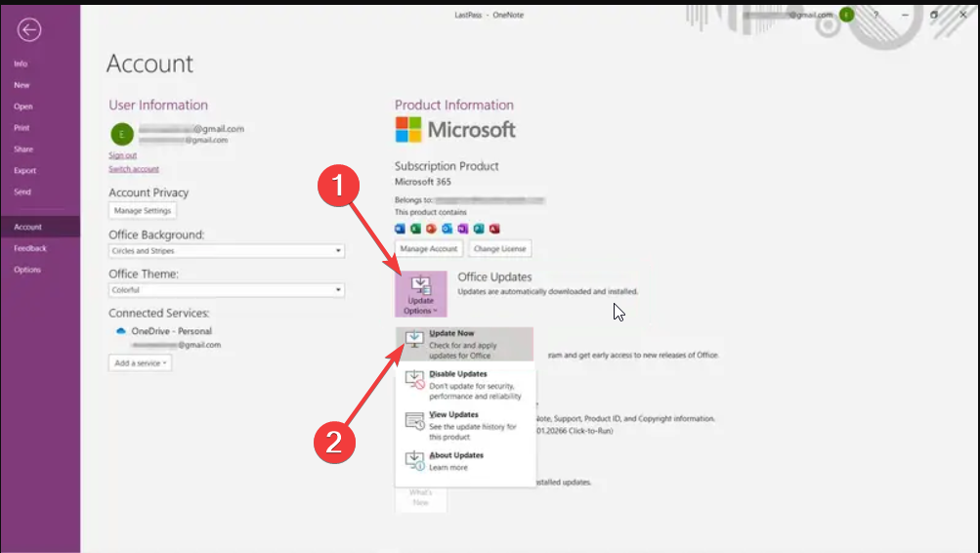Click the Outlook app icon
The width and height of the screenshot is (980, 553).
point(447,229)
